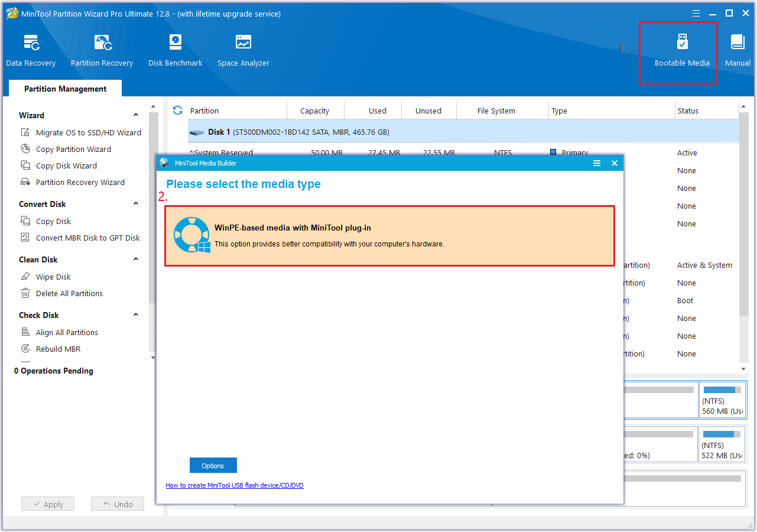
Task: Click the Copy Disk icon under Convert Disk
Action: click(x=25, y=221)
